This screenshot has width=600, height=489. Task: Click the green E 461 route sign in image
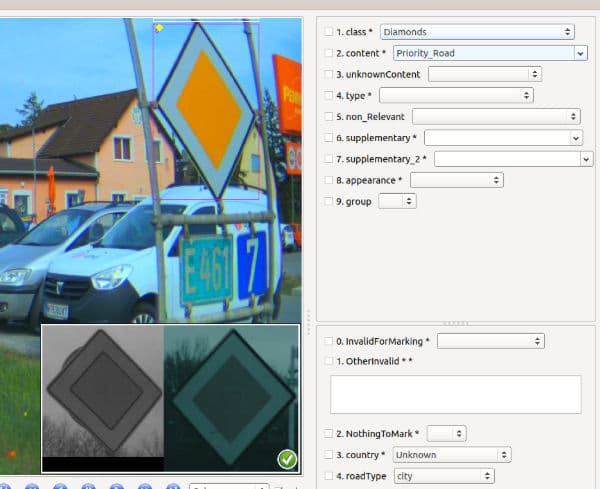[x=206, y=270]
